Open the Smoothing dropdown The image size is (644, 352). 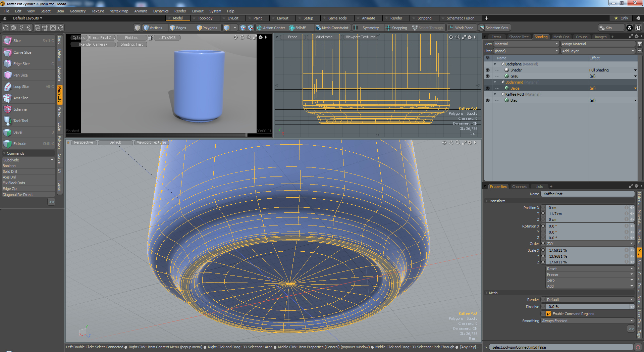coord(587,321)
